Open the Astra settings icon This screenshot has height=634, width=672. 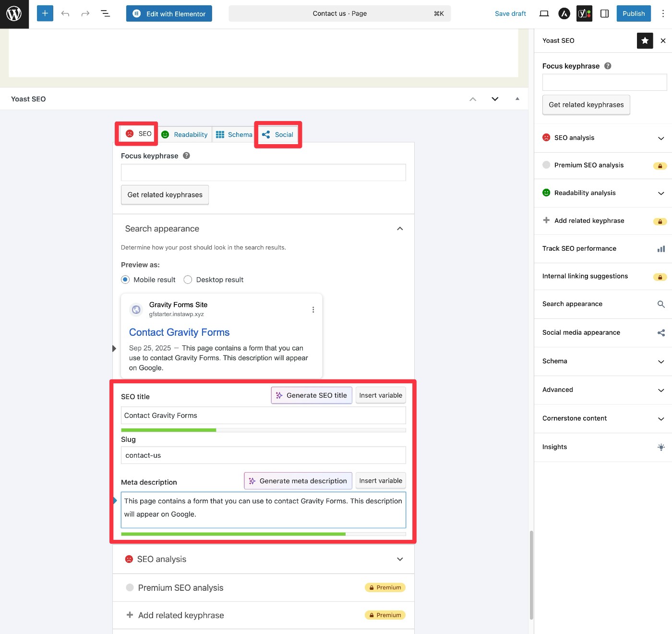564,13
